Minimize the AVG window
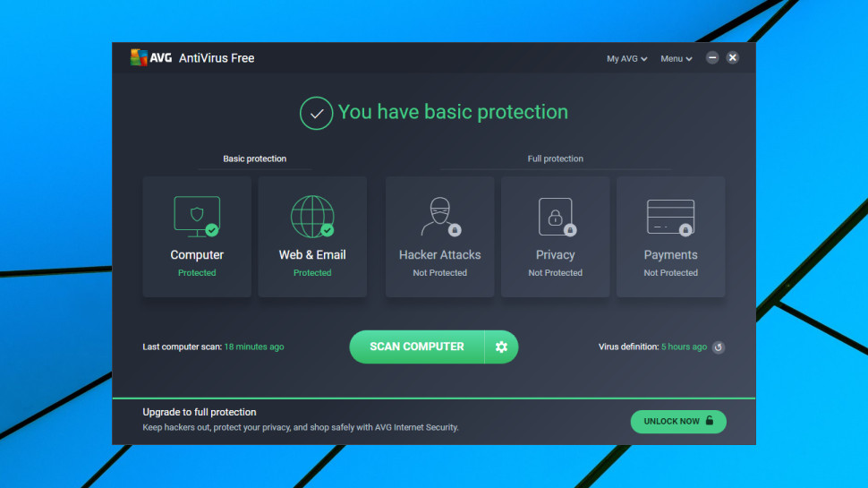 (x=712, y=57)
